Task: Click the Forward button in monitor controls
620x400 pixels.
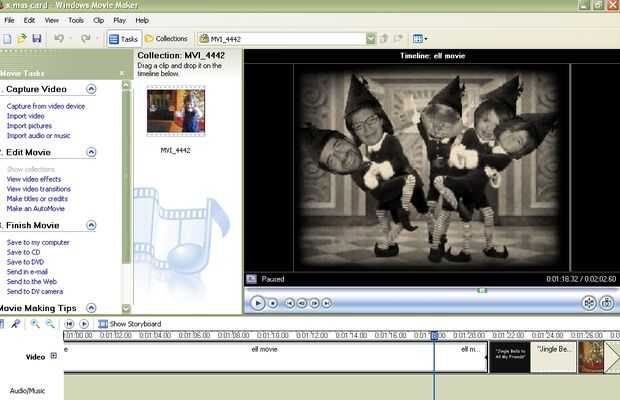Action: tap(327, 303)
